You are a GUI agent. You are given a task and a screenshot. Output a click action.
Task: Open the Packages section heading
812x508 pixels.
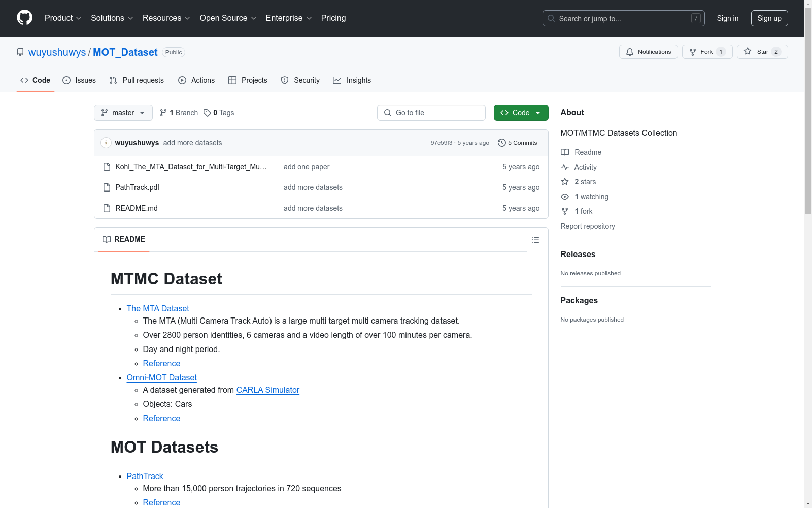(579, 300)
